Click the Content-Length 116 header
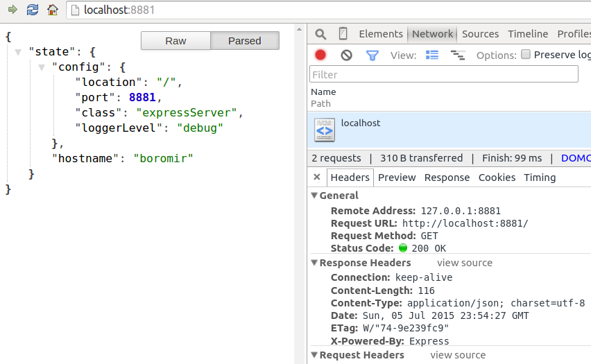The image size is (591, 364). point(383,291)
